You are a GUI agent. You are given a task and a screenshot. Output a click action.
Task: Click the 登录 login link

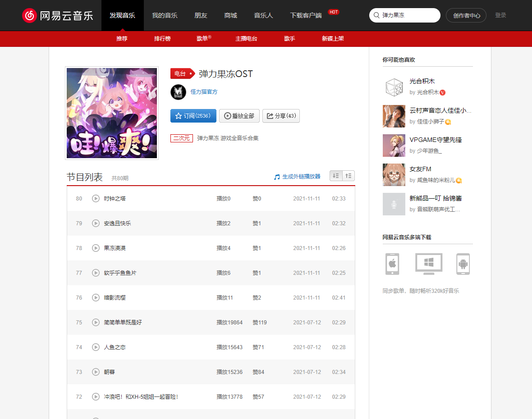click(x=500, y=15)
